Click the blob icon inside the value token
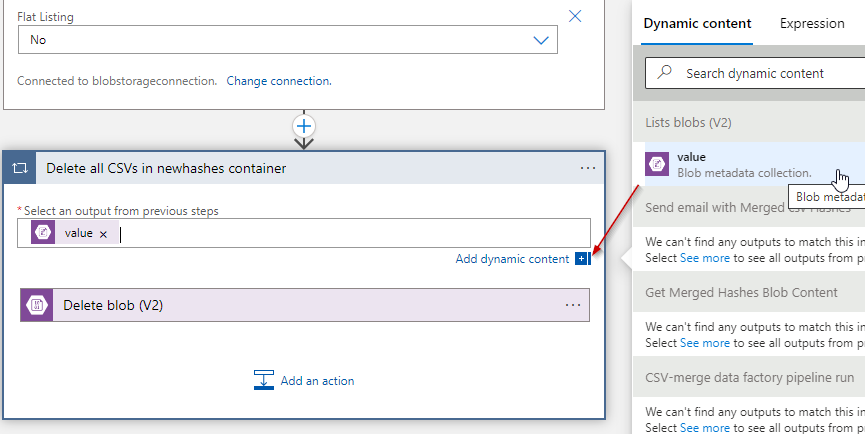 tap(44, 233)
